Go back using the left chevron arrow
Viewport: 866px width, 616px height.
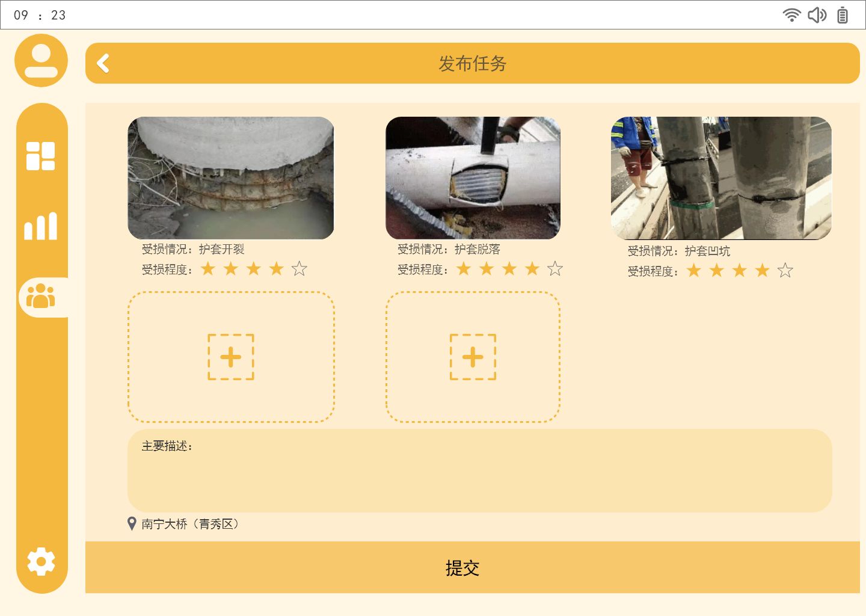(x=103, y=63)
